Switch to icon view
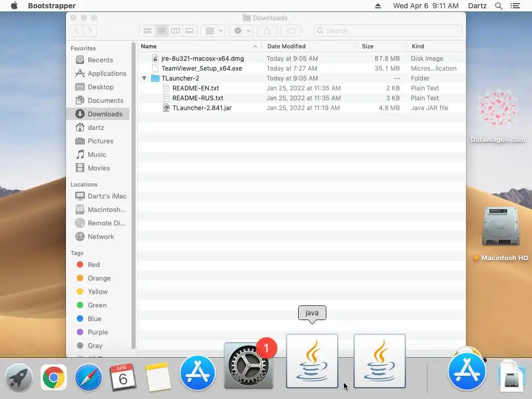 pos(147,31)
